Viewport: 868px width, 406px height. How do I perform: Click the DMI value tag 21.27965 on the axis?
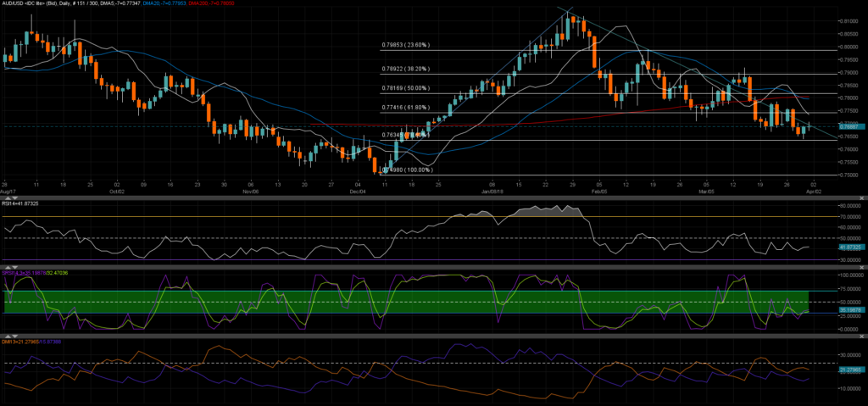851,369
